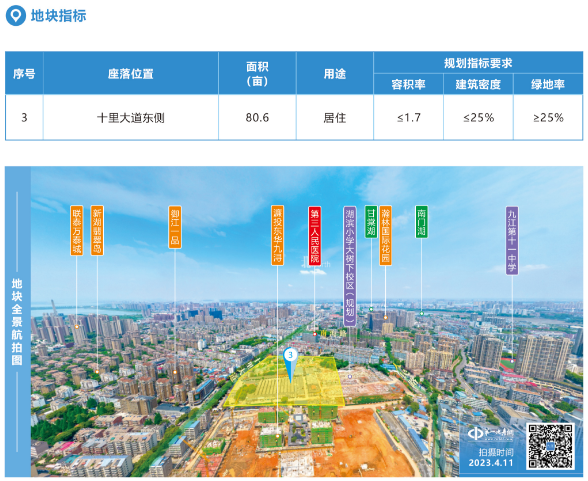This screenshot has width=588, height=481.
Task: Click the 80.6 area value cell
Action: tap(257, 117)
